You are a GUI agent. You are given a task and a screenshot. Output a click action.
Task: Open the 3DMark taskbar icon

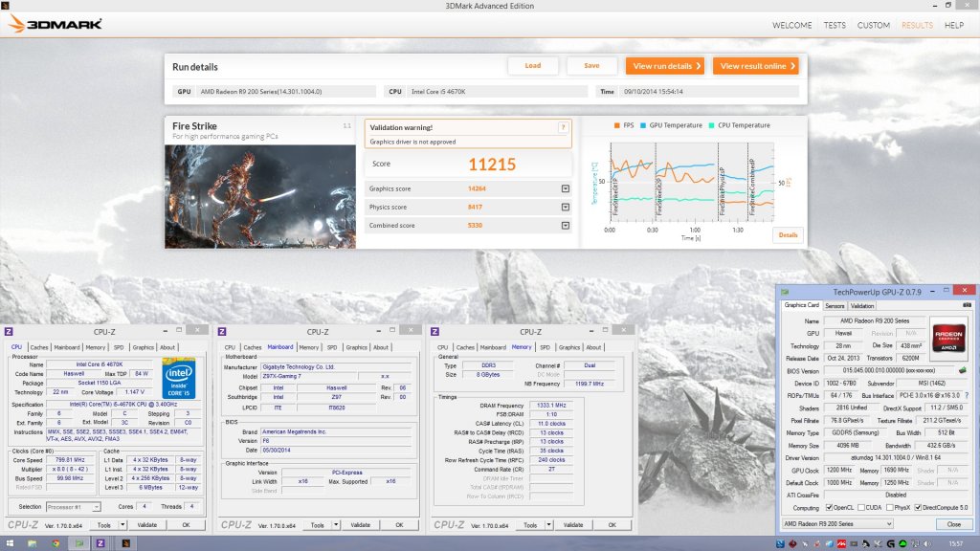125,543
